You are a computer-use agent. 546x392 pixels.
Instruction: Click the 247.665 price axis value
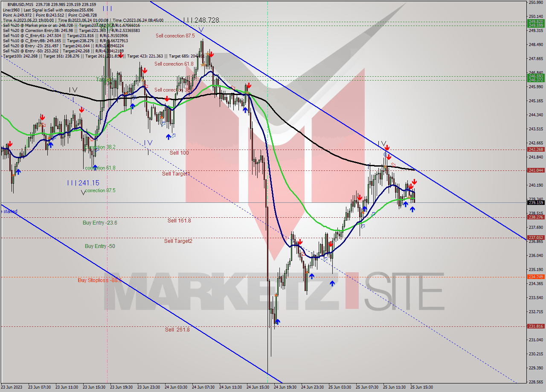[x=536, y=58]
